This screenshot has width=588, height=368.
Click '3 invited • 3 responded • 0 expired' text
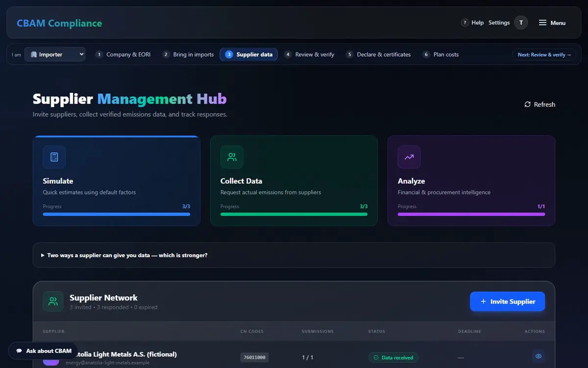click(x=114, y=307)
